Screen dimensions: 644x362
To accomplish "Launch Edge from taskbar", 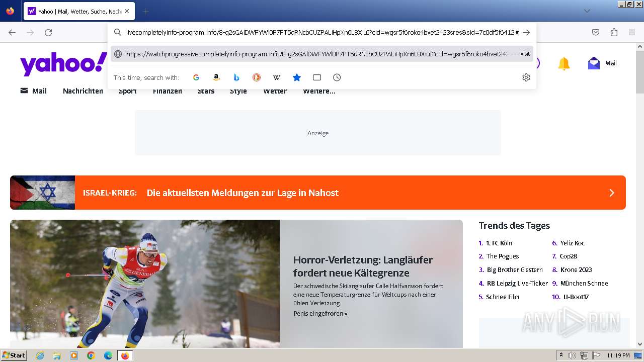I will pos(108,355).
